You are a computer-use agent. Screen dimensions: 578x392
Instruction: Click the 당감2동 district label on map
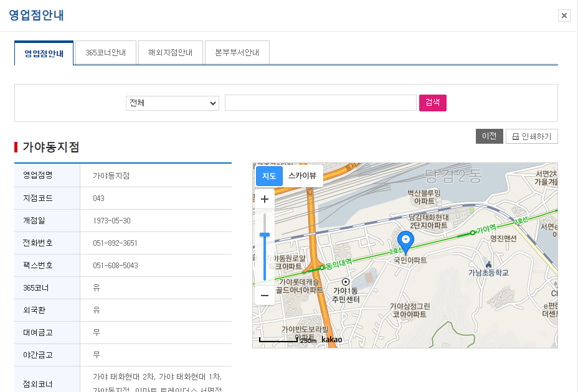(x=453, y=177)
